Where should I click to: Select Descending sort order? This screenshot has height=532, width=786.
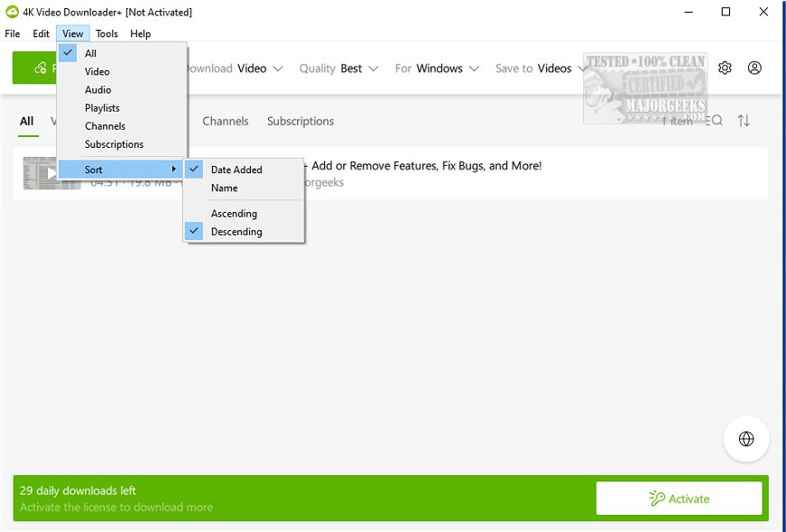click(244, 232)
